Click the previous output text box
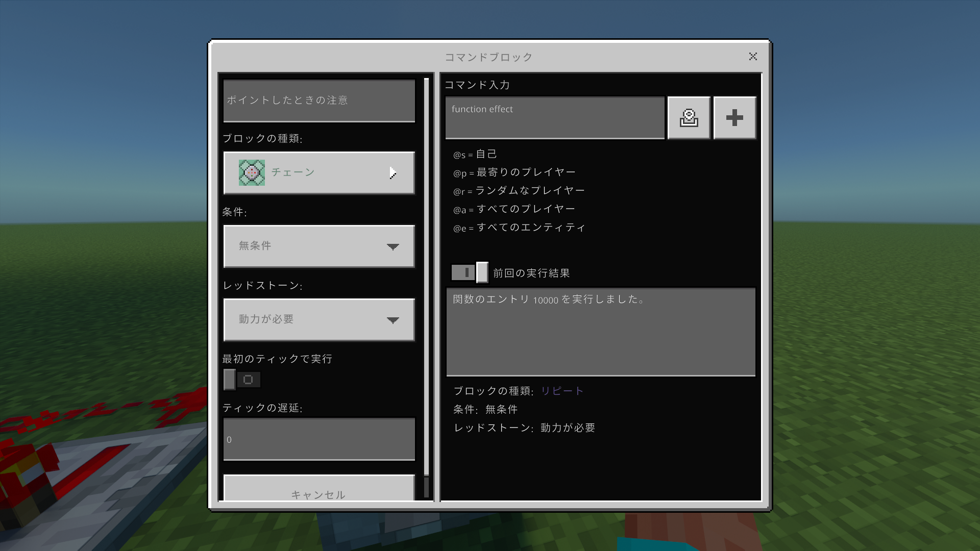980x551 pixels. coord(601,332)
